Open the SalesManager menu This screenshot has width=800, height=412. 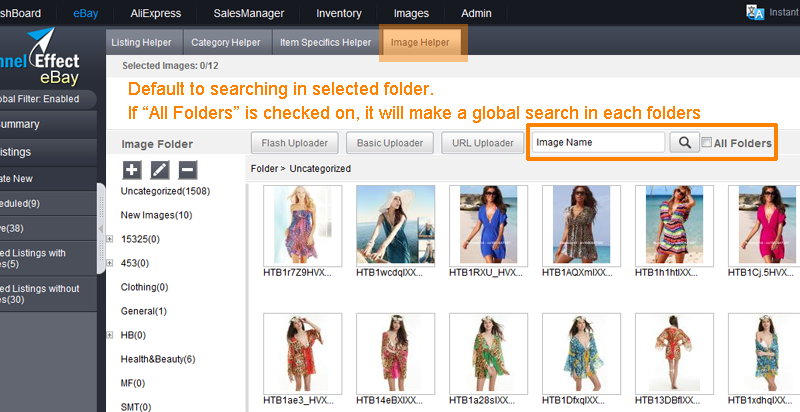pyautogui.click(x=248, y=13)
